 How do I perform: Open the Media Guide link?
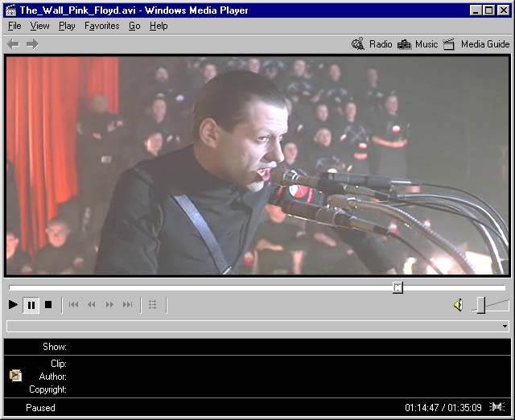pyautogui.click(x=485, y=44)
